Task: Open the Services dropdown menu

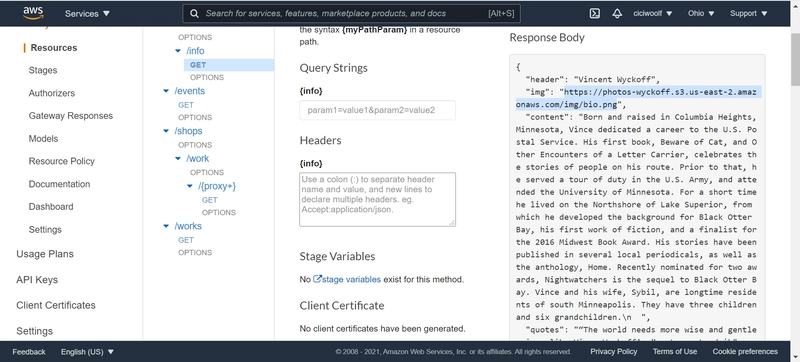Action: point(87,14)
